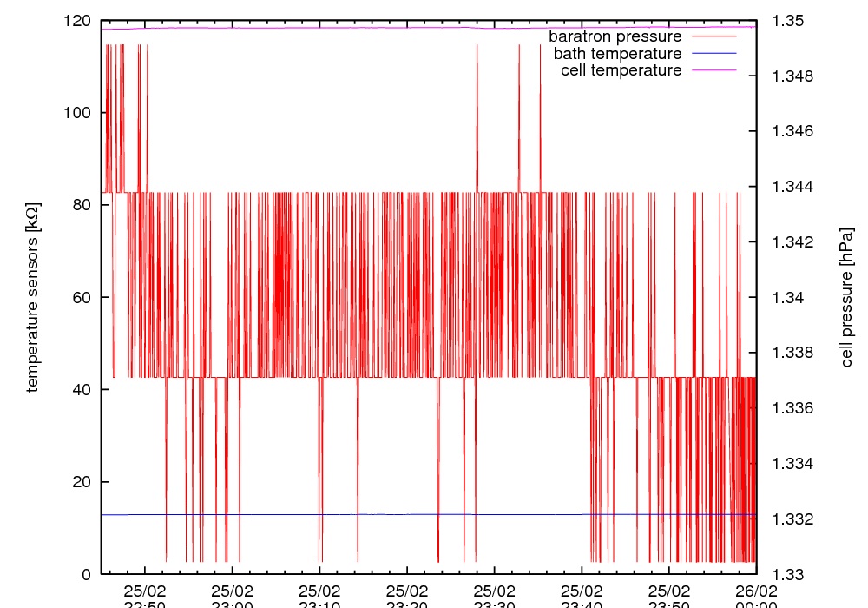The width and height of the screenshot is (868, 608).
Task: Click the 23:00 time axis label
Action: click(x=232, y=605)
